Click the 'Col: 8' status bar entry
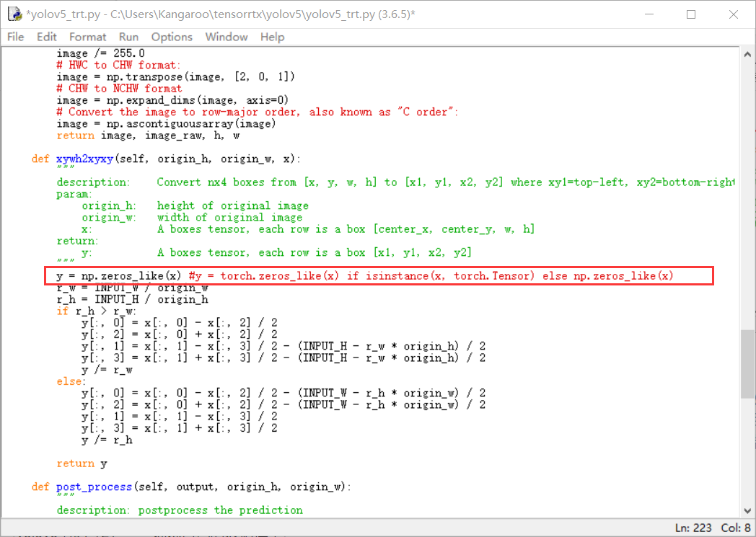The height and width of the screenshot is (537, 756). (x=735, y=528)
